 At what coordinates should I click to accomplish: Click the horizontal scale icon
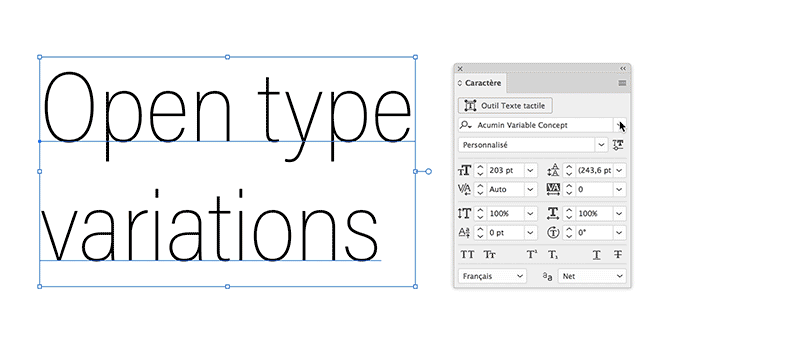[x=553, y=213]
